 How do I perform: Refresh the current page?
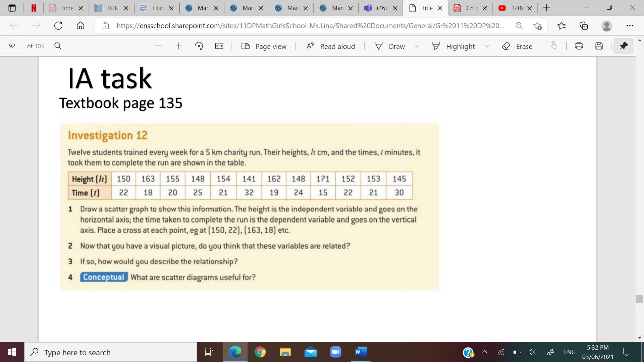(x=58, y=25)
